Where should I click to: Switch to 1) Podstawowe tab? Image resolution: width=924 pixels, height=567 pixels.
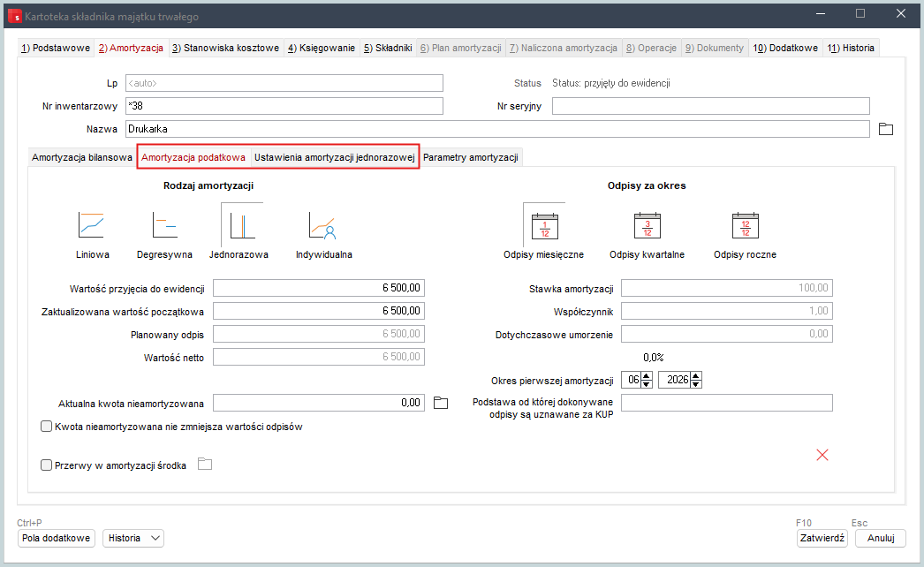[56, 48]
